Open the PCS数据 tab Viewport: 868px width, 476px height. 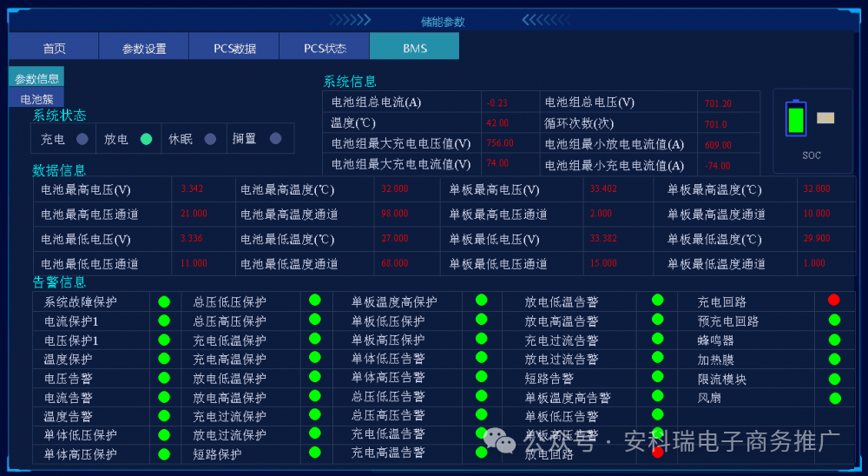coord(234,47)
